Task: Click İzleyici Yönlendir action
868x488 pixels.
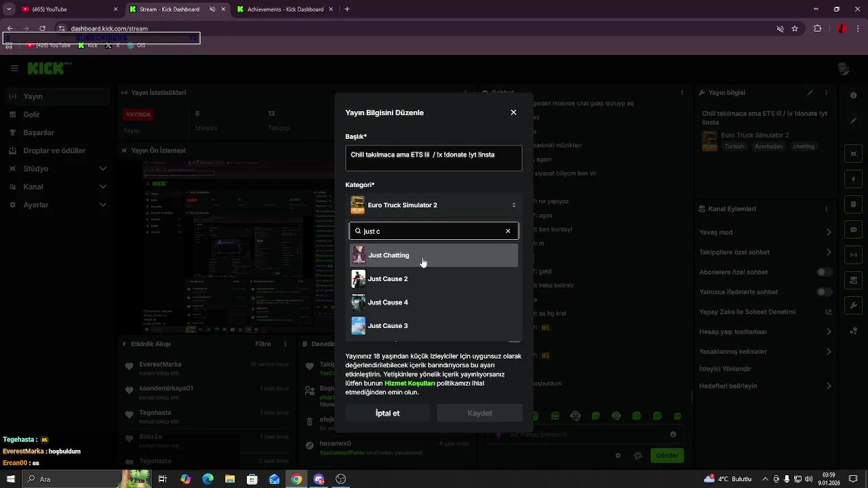Action: [x=726, y=369]
